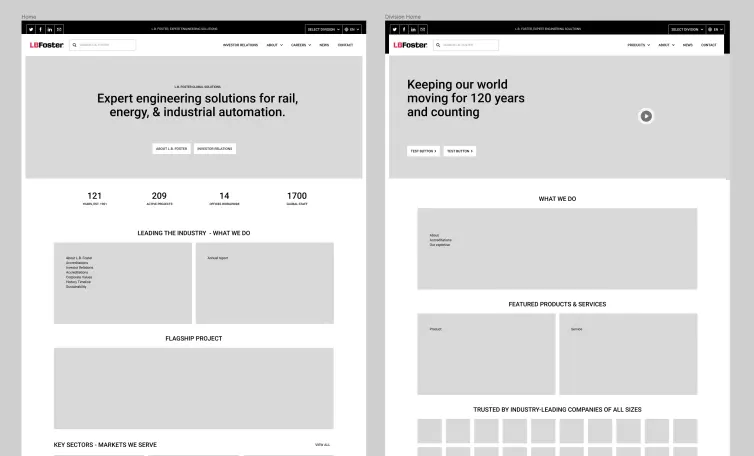Image resolution: width=754 pixels, height=456 pixels.
Task: Expand the About menu in Home frame
Action: pos(275,45)
